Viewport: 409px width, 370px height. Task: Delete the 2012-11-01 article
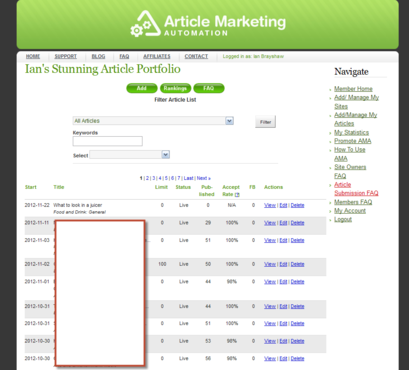coord(297,282)
